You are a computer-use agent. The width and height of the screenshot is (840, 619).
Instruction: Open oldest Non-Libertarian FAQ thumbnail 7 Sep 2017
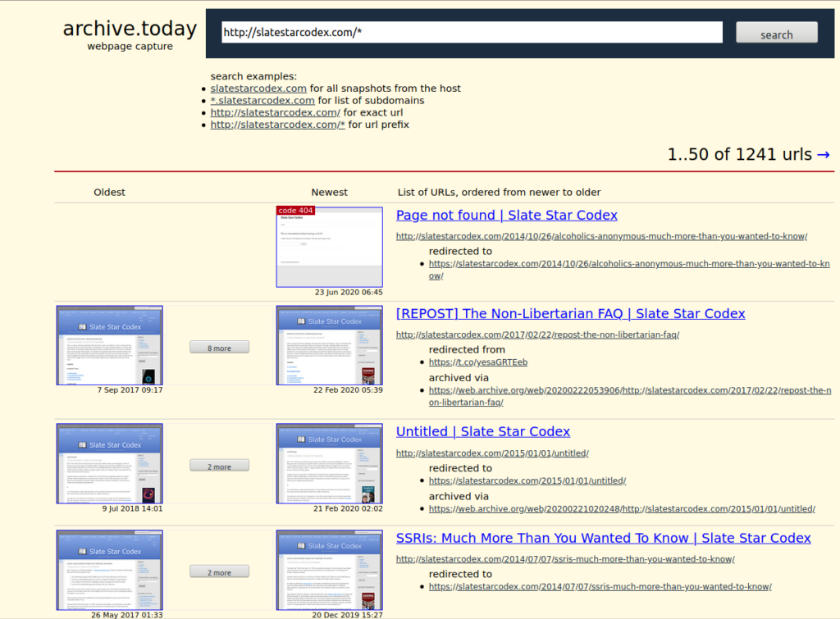tap(109, 345)
